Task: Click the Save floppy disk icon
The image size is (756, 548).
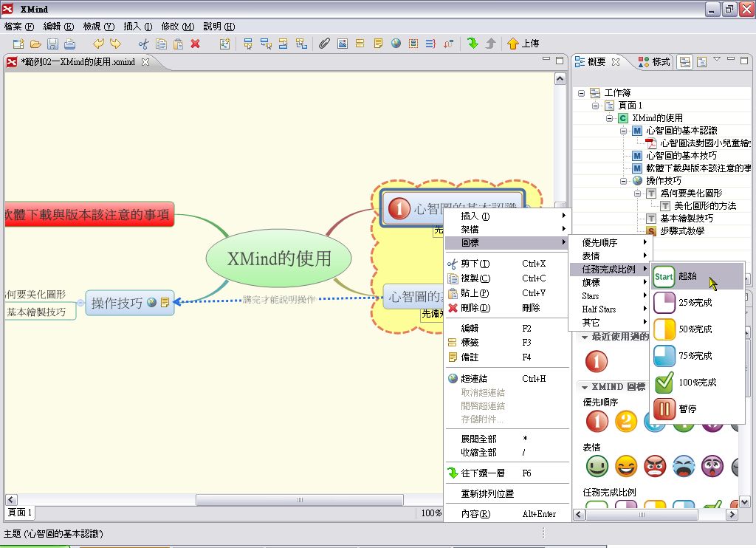Action: 52,44
